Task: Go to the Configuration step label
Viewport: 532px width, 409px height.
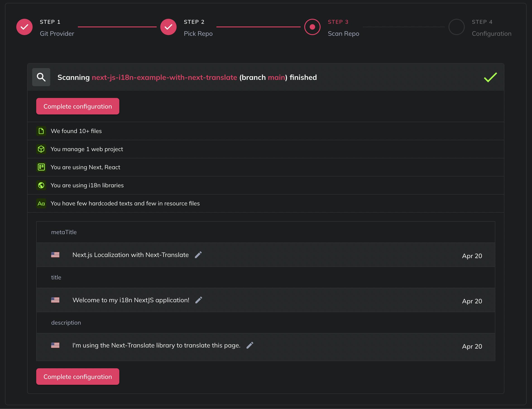Action: coord(491,34)
